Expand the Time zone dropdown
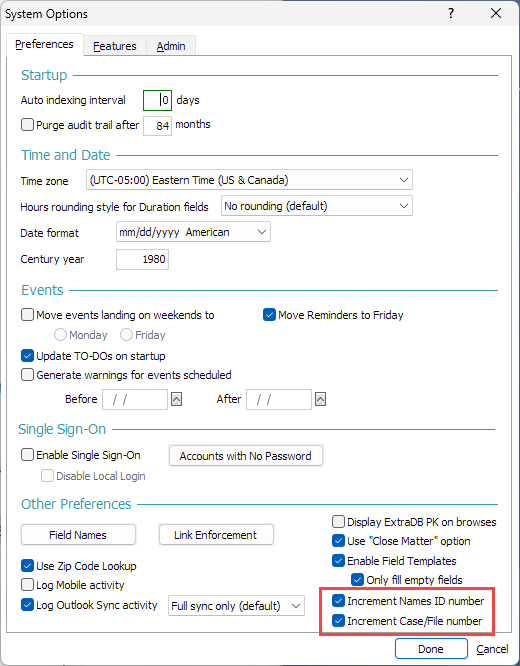The image size is (520, 666). 249,180
